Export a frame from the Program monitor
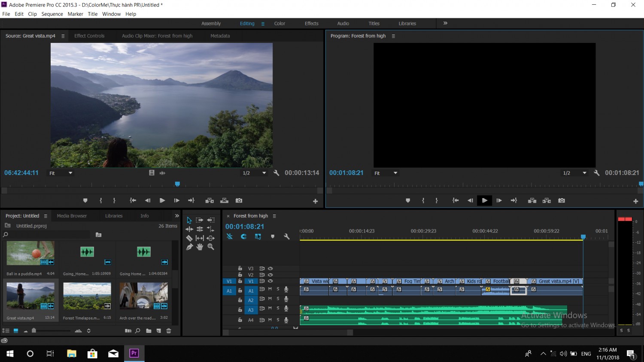Image resolution: width=644 pixels, height=362 pixels. 561,201
